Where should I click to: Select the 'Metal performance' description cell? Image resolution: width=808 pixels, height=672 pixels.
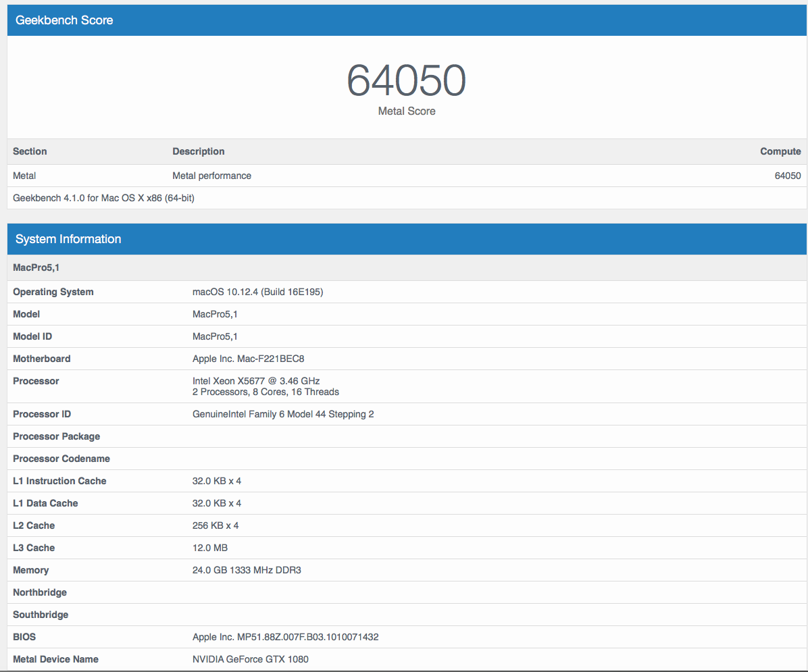[211, 176]
